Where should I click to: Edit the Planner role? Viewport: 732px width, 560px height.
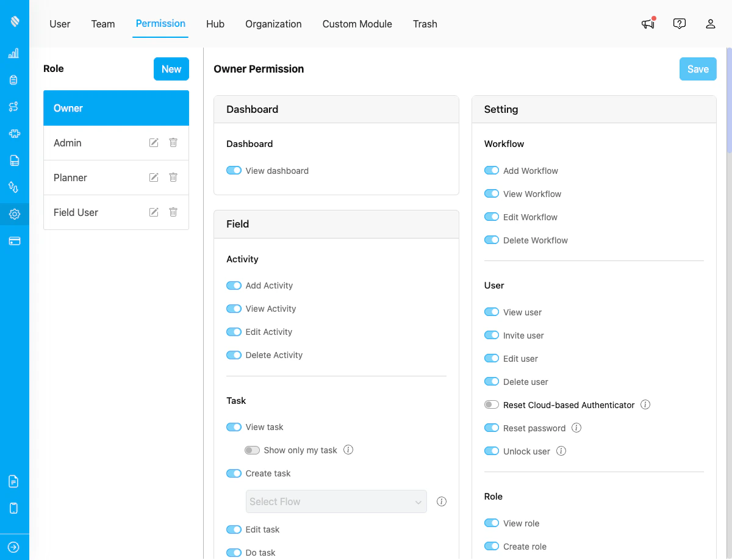[x=154, y=178]
